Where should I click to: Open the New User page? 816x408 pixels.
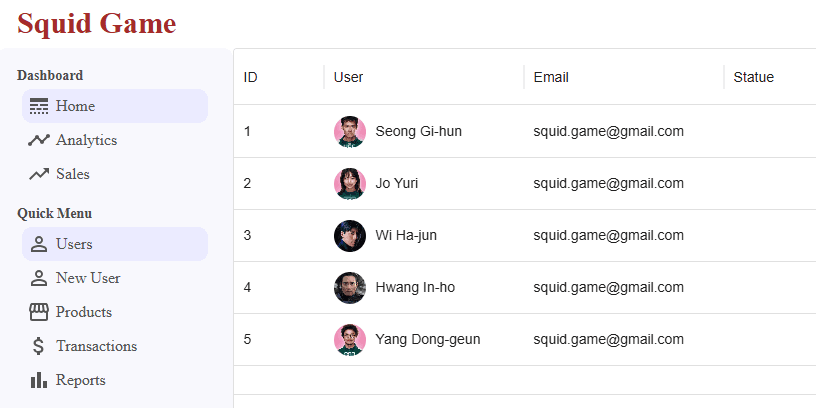115,278
